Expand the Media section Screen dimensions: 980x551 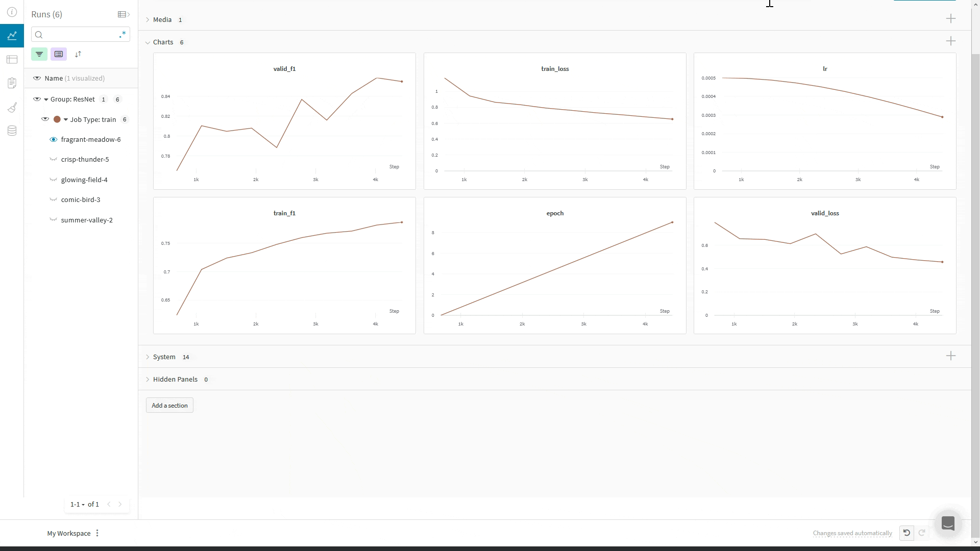(148, 19)
